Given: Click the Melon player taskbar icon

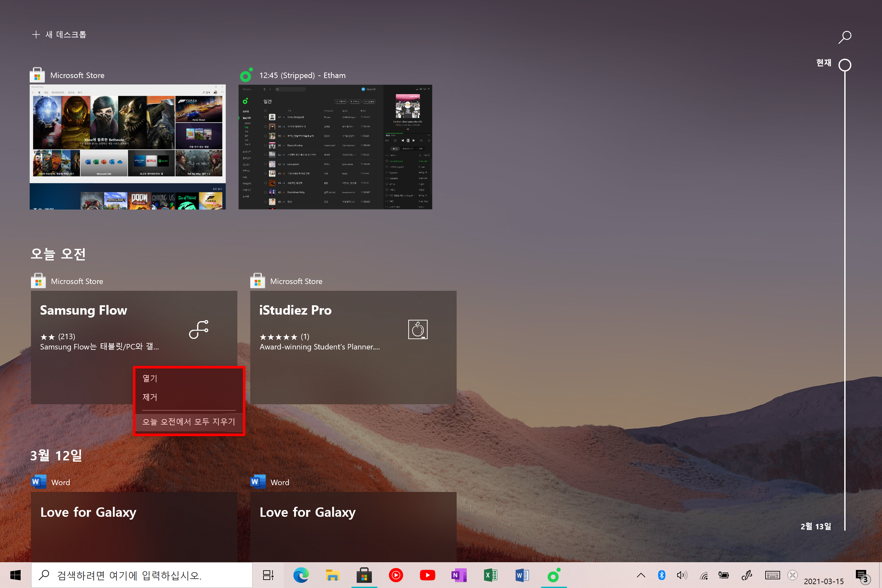Looking at the screenshot, I should 554,575.
